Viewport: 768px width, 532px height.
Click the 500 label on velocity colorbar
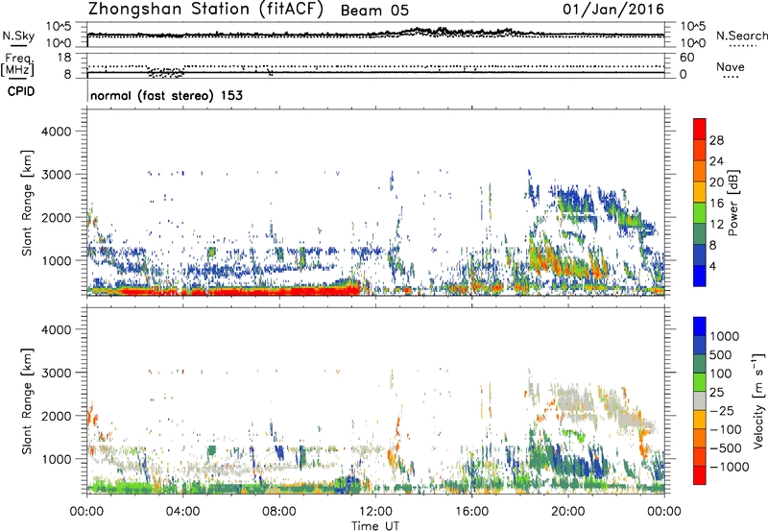(720, 355)
